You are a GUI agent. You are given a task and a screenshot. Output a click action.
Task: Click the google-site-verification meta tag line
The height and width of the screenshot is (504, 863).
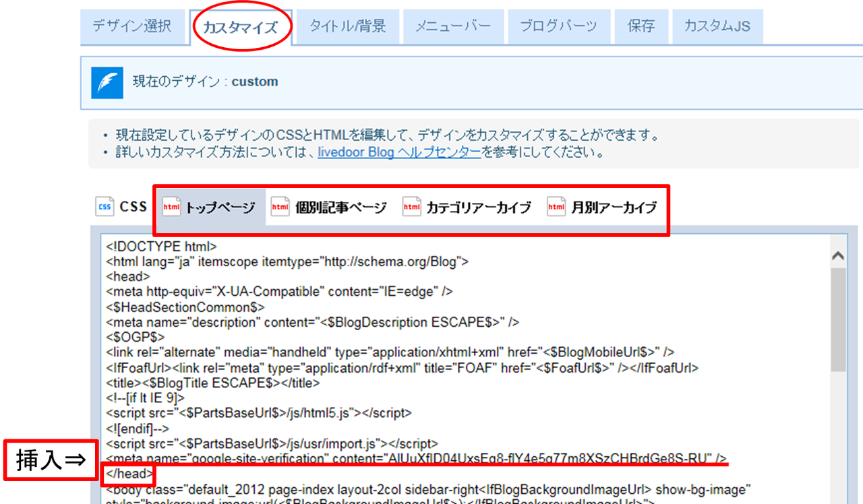tap(416, 458)
